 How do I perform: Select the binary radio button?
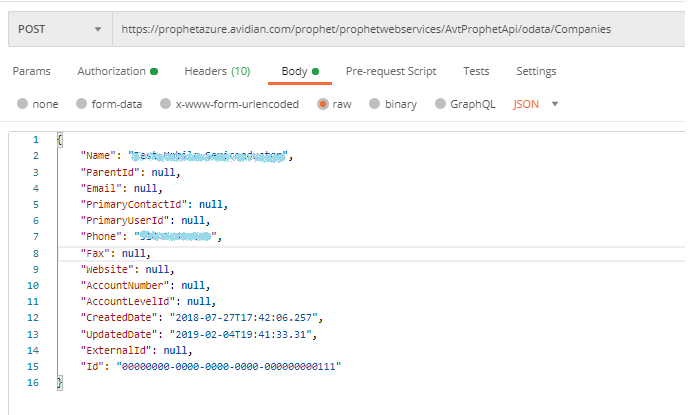(374, 104)
